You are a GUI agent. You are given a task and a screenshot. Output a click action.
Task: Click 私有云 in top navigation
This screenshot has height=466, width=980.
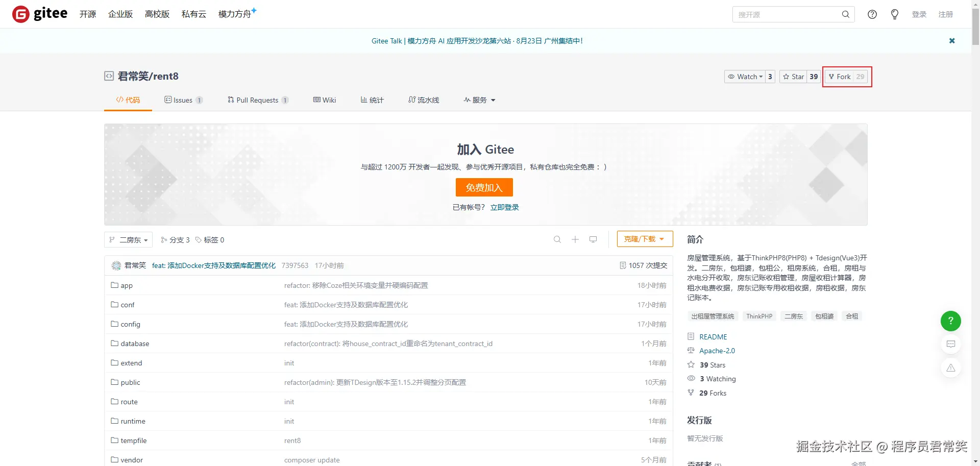click(x=194, y=14)
